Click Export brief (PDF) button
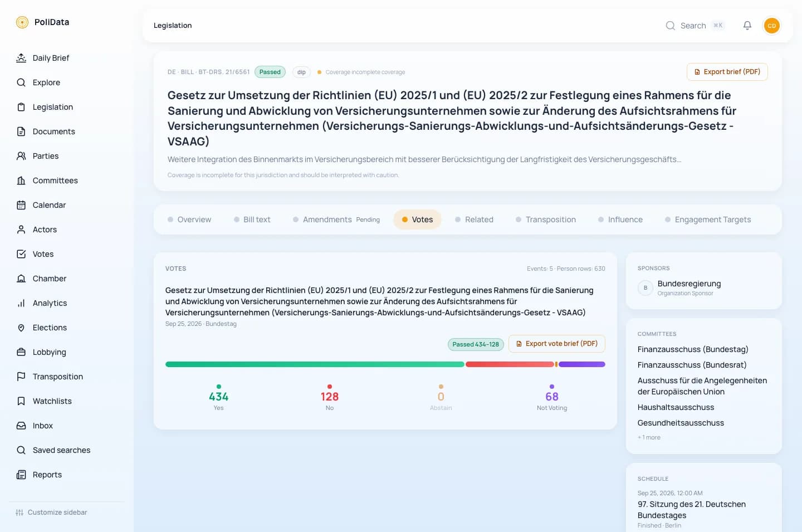 (727, 72)
